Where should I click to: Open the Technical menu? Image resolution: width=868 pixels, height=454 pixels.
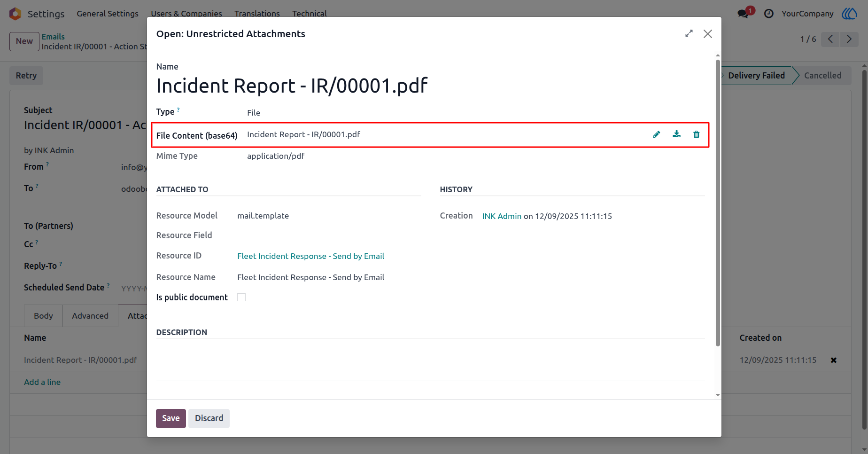pyautogui.click(x=309, y=14)
